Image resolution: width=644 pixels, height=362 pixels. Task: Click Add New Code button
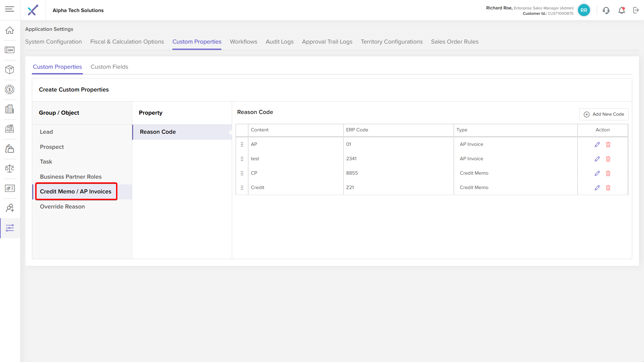[604, 114]
